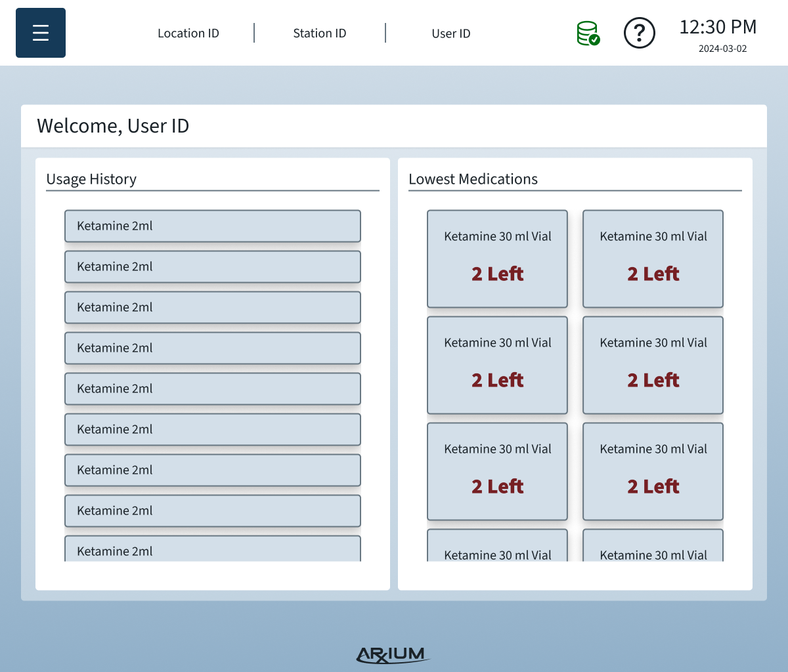This screenshot has width=788, height=672.
Task: Select Station ID in the top header
Action: pyautogui.click(x=320, y=33)
